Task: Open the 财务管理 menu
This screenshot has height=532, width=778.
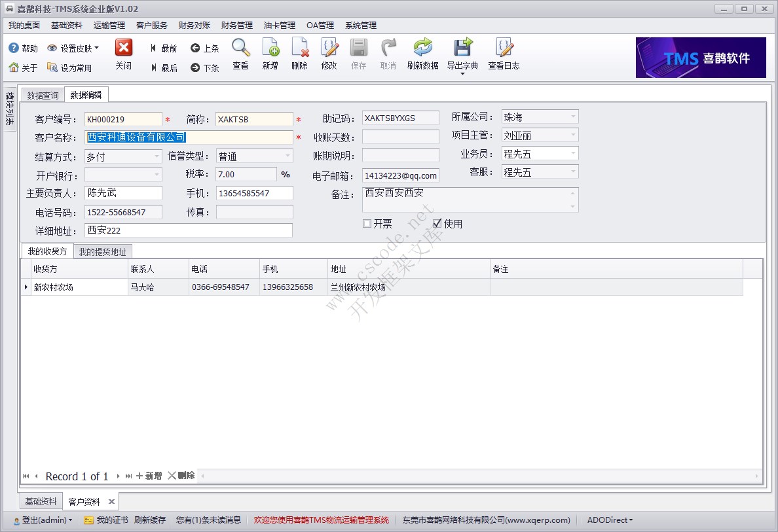Action: [237, 26]
